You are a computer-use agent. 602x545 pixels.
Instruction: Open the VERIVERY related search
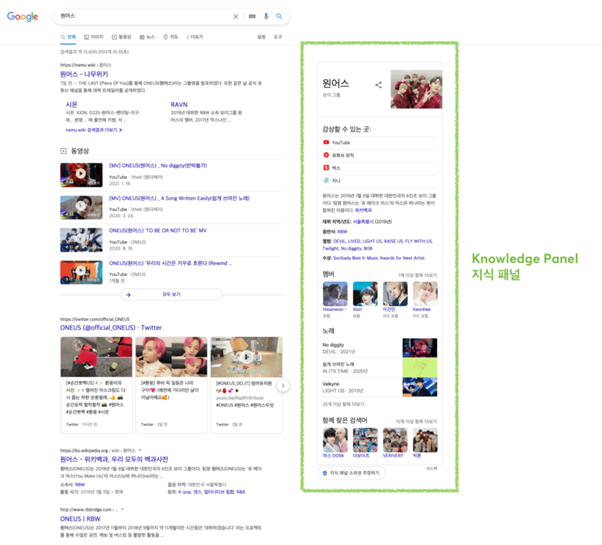pos(395,443)
